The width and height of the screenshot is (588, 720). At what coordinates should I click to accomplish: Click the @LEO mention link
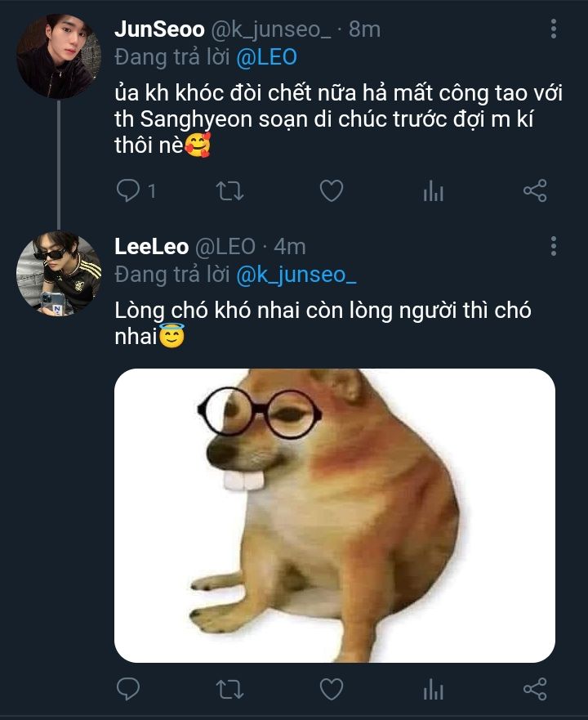[266, 57]
